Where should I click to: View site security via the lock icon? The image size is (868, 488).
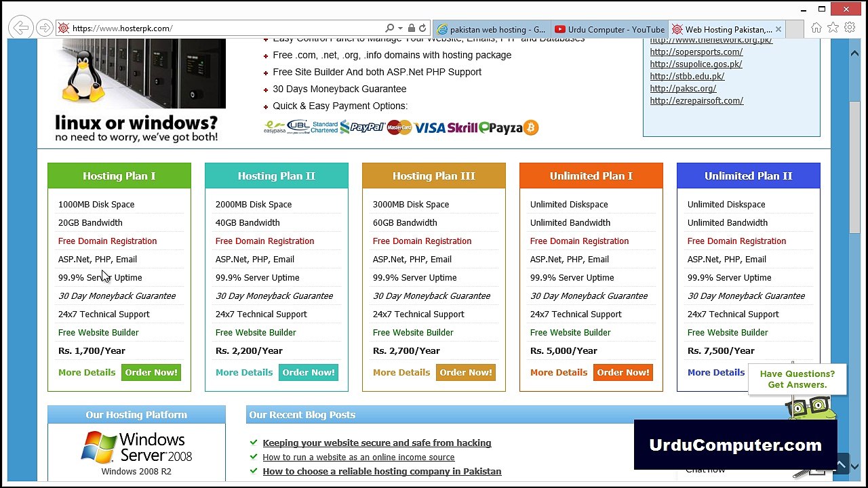click(411, 28)
